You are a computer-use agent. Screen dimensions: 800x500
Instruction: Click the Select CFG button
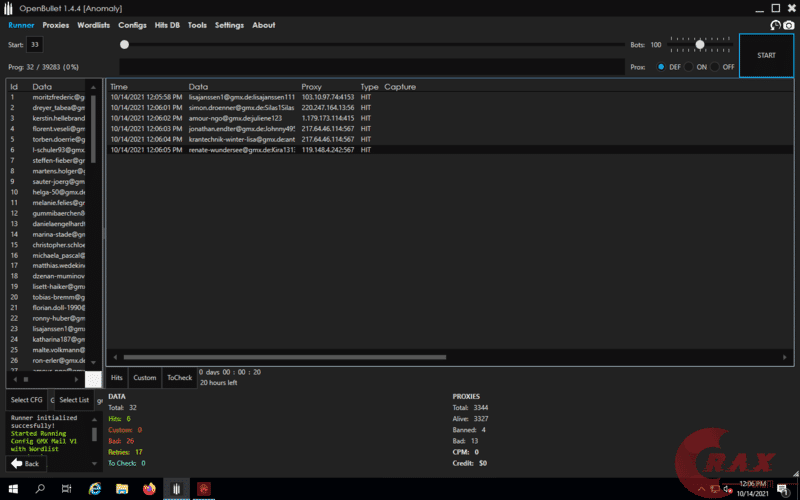(27, 400)
